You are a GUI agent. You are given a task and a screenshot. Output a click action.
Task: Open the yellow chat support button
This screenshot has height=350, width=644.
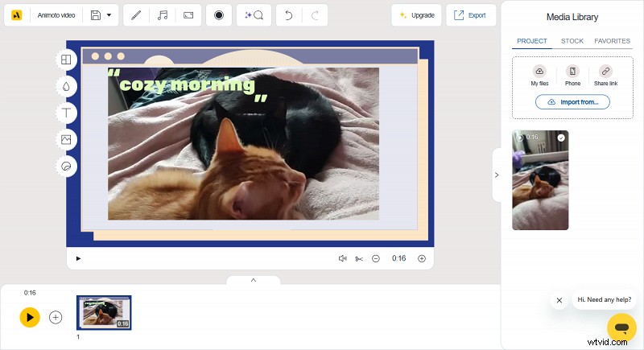tap(621, 327)
